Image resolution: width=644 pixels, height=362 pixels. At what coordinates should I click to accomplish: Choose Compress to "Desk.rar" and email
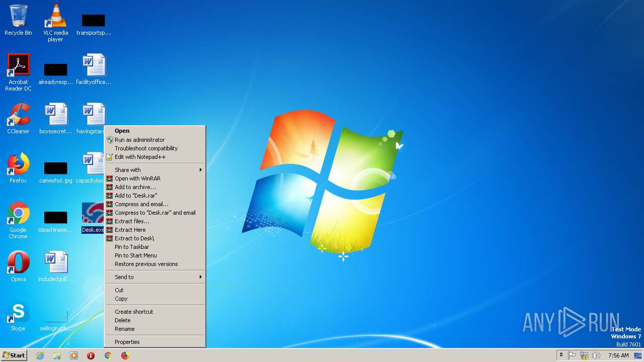[x=155, y=213]
